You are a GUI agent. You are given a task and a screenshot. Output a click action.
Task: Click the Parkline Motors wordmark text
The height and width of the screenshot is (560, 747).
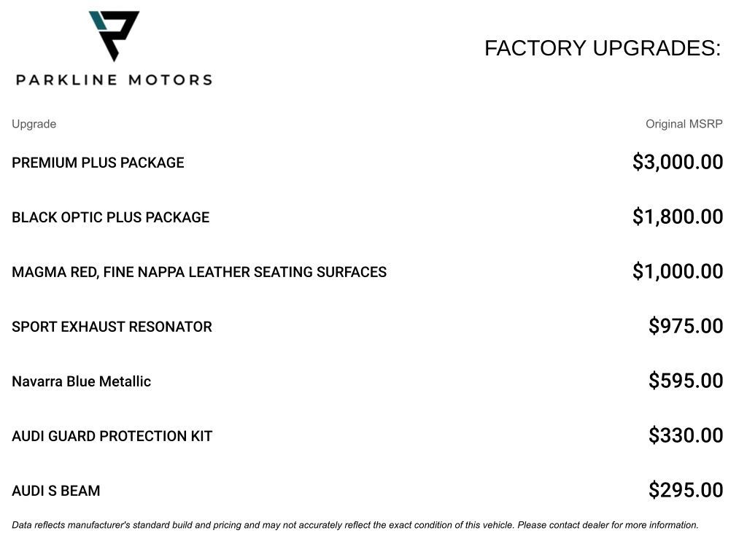(x=115, y=79)
